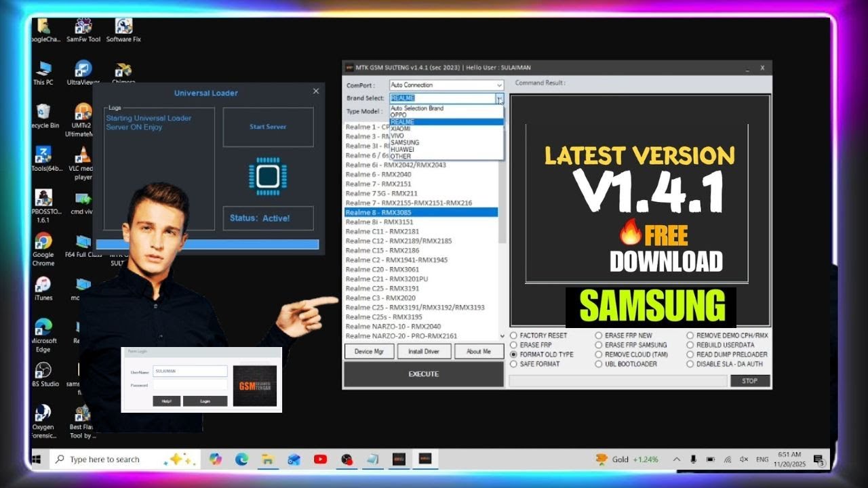
Task: Click the Login button in login form
Action: (x=205, y=401)
